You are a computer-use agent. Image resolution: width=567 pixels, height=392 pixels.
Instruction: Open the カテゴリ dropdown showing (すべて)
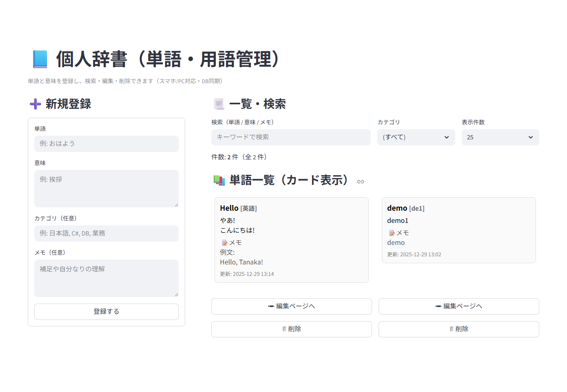[x=416, y=137]
